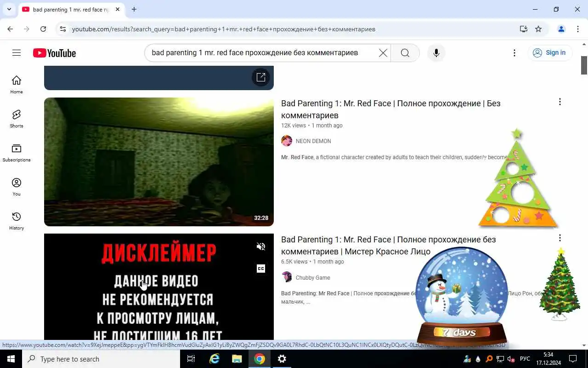Sign in to YouTube
Viewport: 588px width, 368px height.
point(549,53)
